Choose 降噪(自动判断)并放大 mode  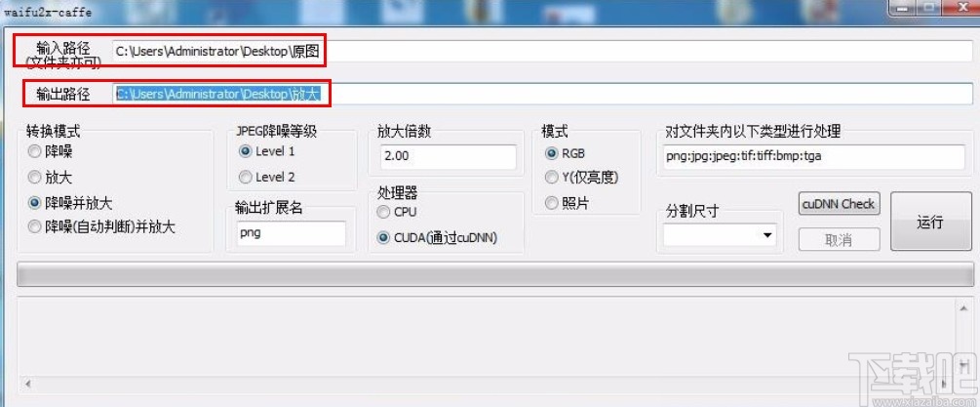point(101,227)
